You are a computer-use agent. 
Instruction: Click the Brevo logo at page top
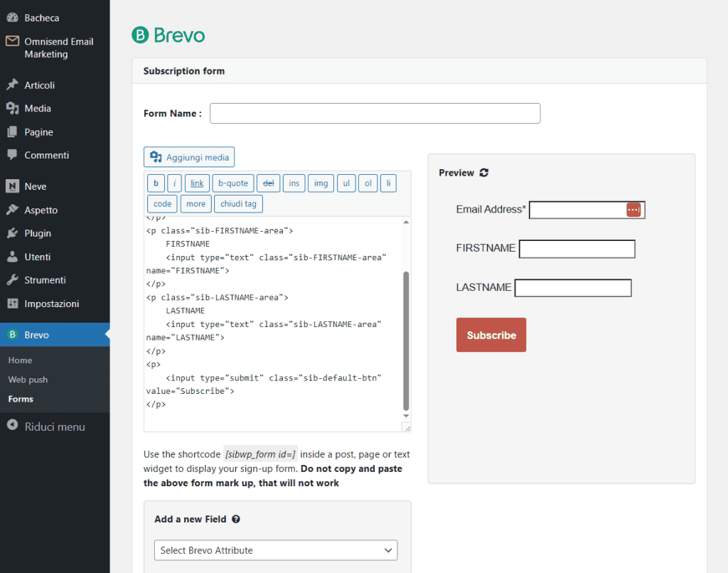pyautogui.click(x=168, y=36)
